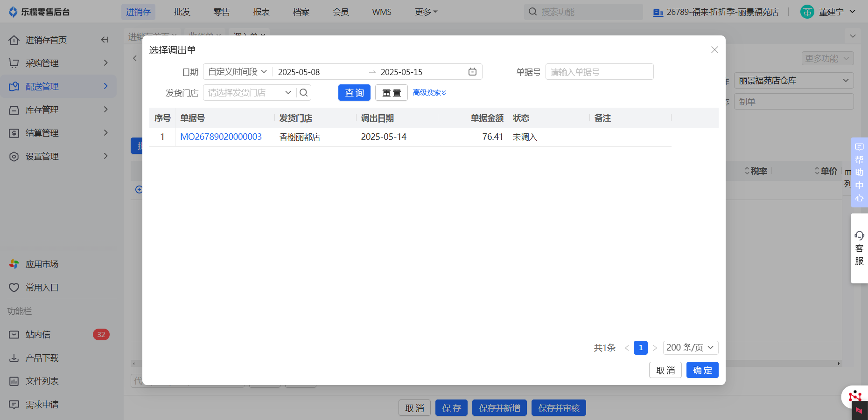This screenshot has height=420, width=868.
Task: Click the 保存 button at bottom
Action: coord(451,408)
